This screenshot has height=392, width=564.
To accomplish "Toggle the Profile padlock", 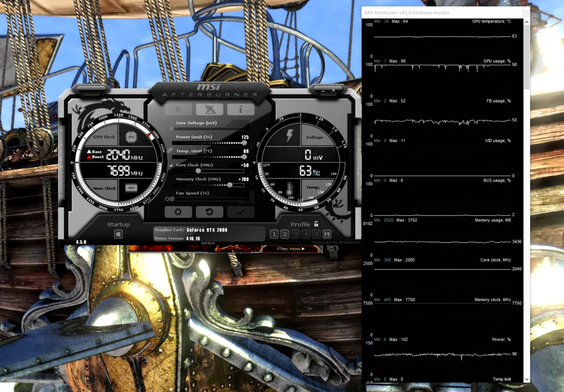I will pos(317,224).
